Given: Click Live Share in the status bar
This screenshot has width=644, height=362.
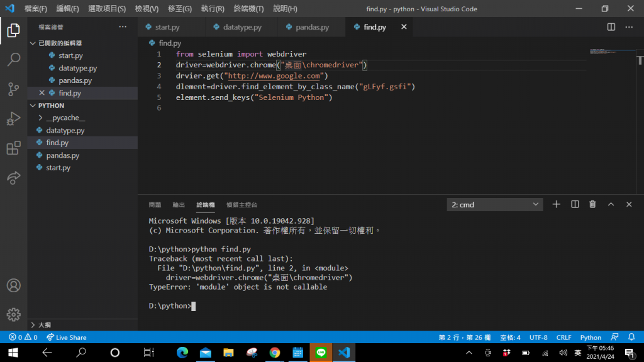Looking at the screenshot, I should click(x=67, y=337).
